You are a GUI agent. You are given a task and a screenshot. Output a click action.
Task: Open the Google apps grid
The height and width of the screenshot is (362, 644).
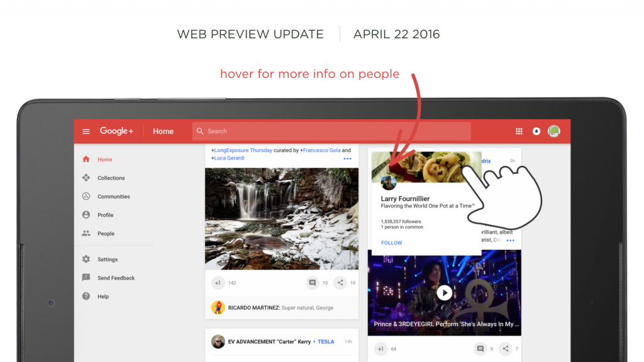519,131
